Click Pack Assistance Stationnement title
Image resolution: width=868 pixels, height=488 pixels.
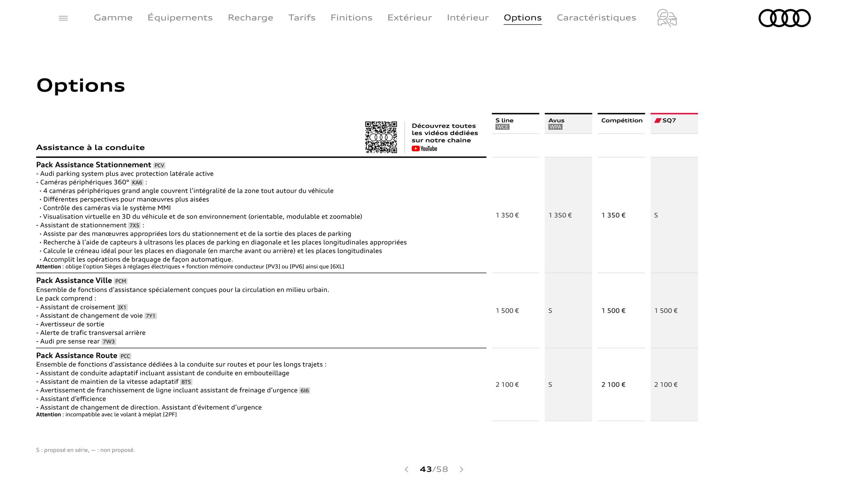tap(94, 165)
